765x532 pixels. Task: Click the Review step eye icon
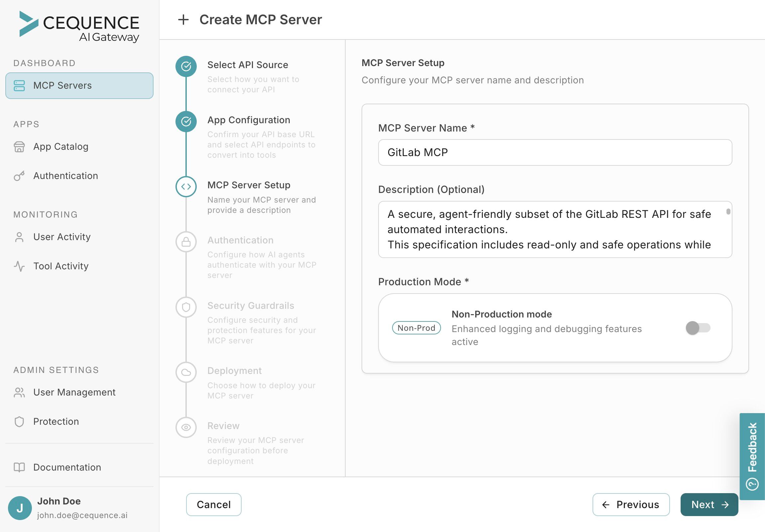click(x=186, y=427)
